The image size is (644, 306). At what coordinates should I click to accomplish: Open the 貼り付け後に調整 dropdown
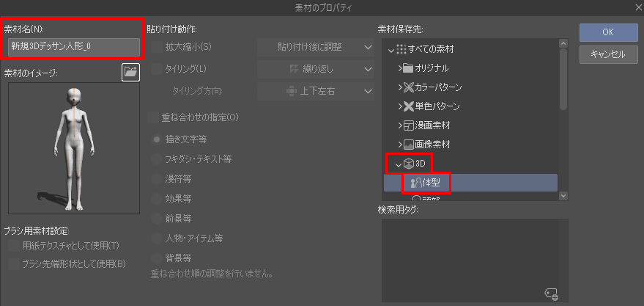click(x=316, y=47)
